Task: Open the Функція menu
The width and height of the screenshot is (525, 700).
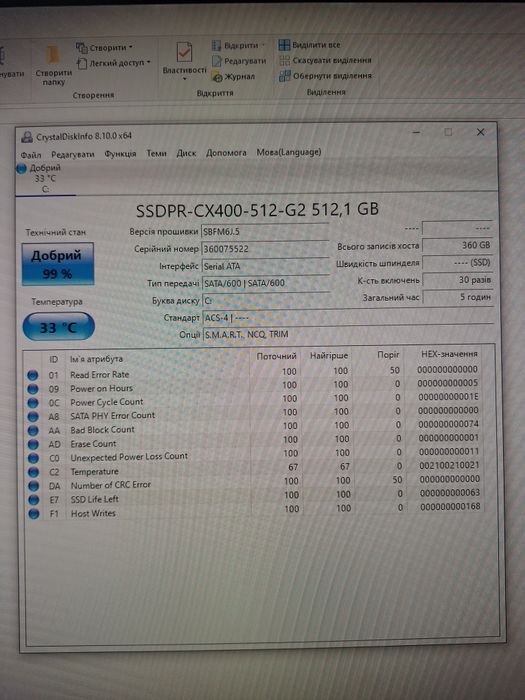Action: point(120,154)
